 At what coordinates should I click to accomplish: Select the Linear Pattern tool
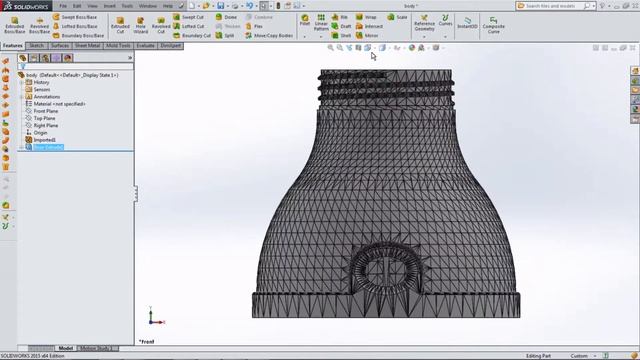tap(321, 22)
